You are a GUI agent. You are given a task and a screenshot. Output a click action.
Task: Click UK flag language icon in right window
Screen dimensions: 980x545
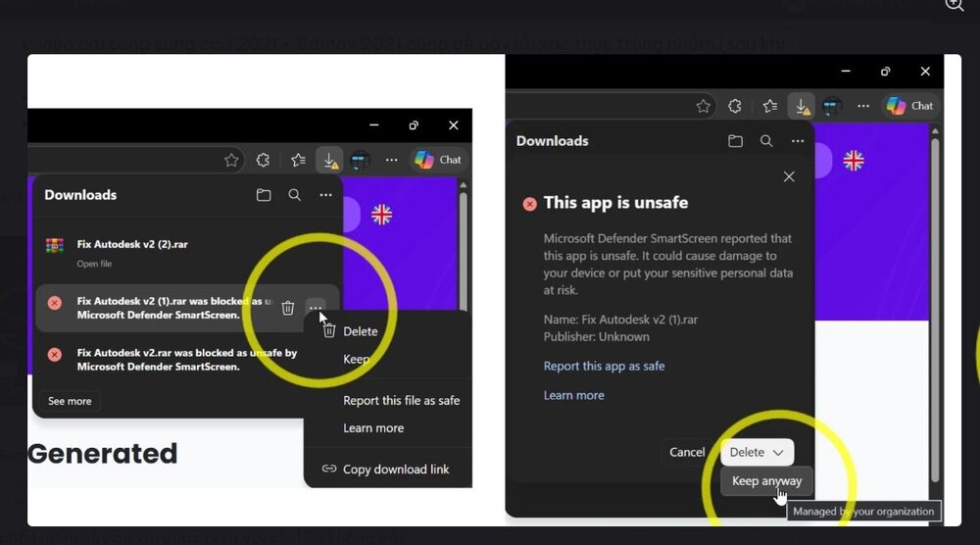[x=854, y=161]
